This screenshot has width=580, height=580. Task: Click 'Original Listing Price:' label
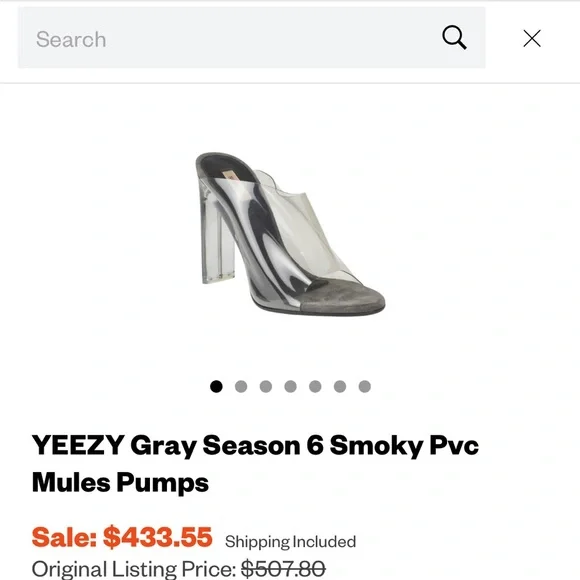134,569
